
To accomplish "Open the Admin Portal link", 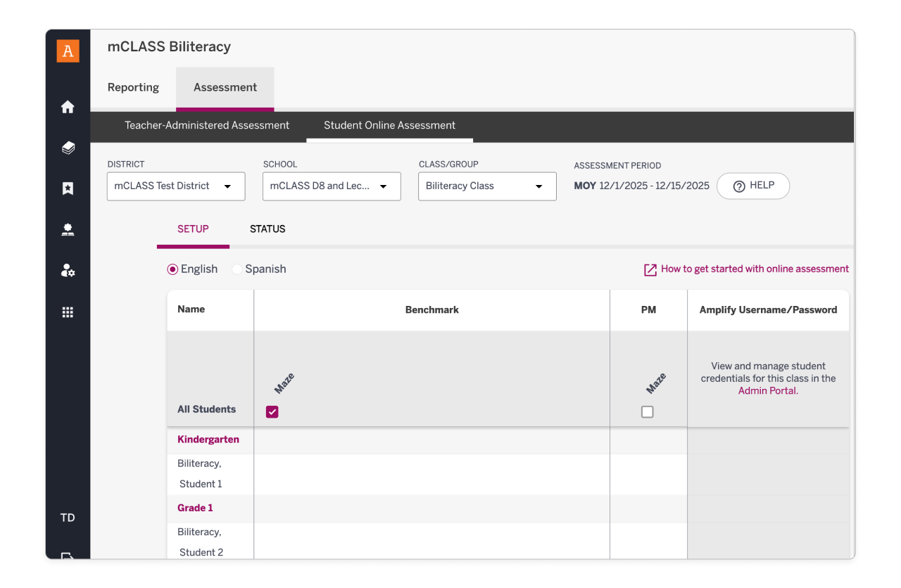I will pos(767,391).
